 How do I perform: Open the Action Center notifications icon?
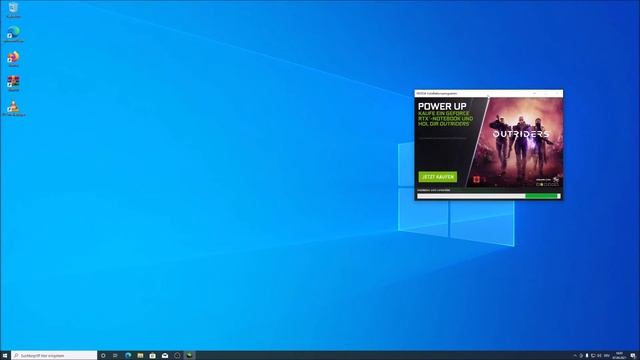[x=633, y=356]
